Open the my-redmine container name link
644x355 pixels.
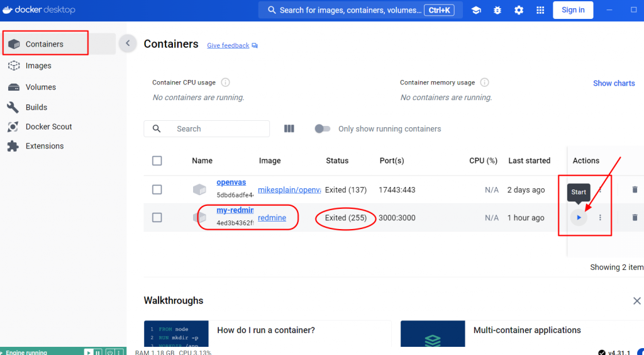click(x=235, y=210)
